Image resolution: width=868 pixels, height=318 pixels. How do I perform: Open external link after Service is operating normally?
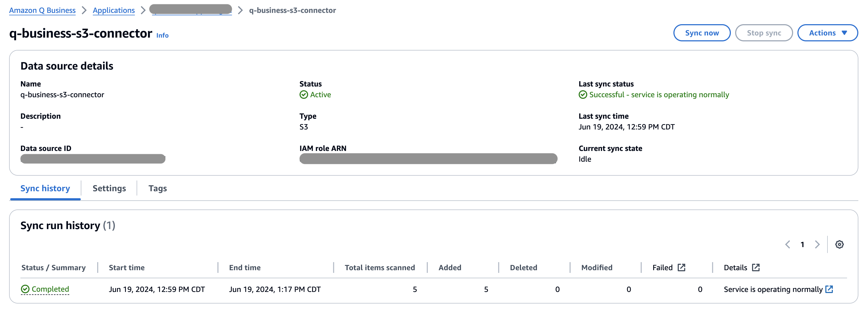(829, 289)
